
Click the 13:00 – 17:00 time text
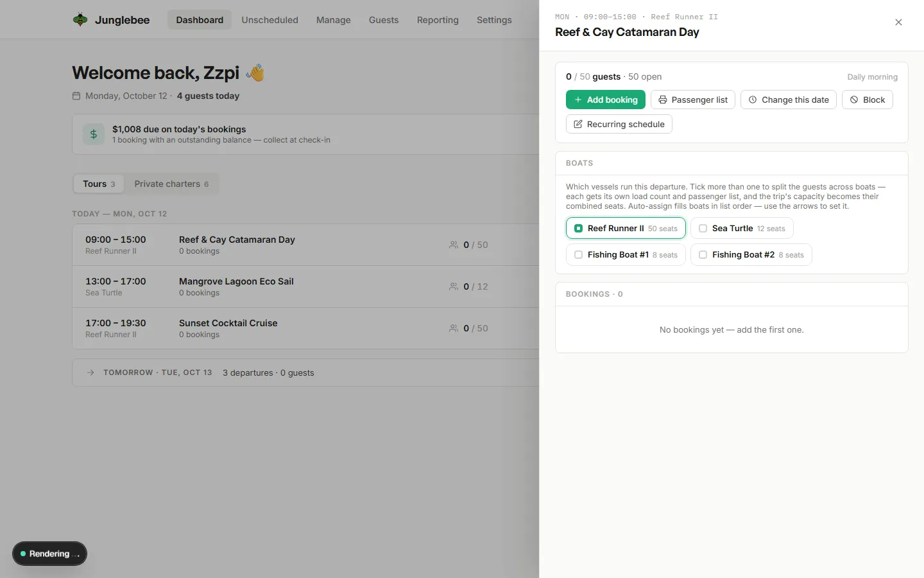116,281
